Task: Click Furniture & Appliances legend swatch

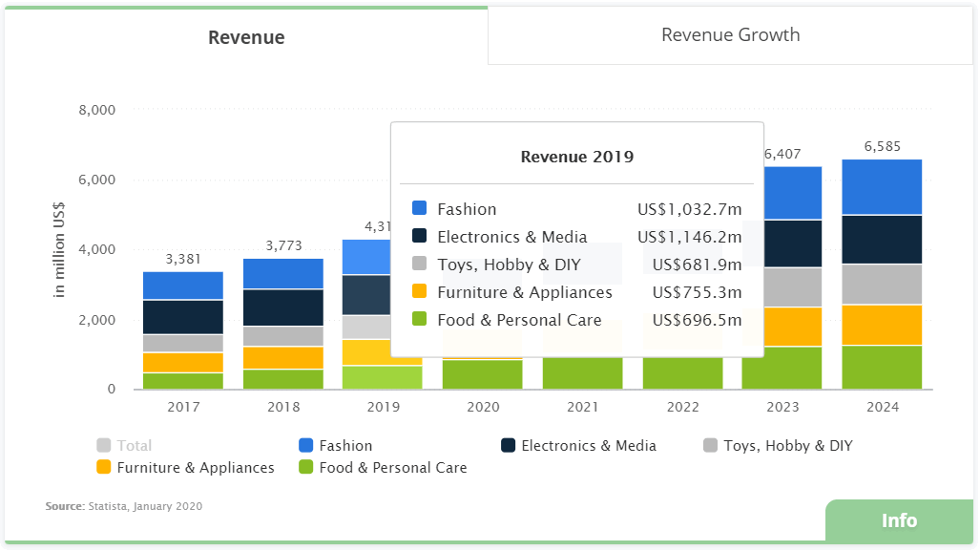Action: [104, 468]
